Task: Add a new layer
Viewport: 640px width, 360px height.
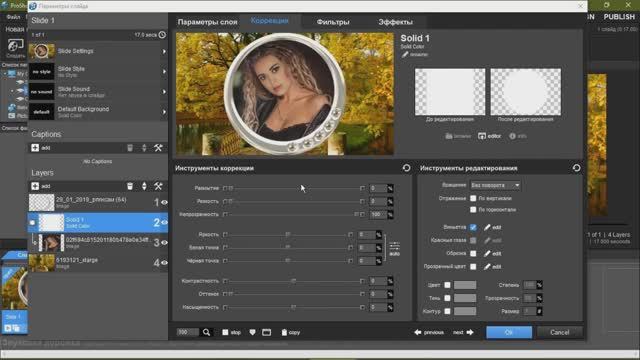Action: 40,186
